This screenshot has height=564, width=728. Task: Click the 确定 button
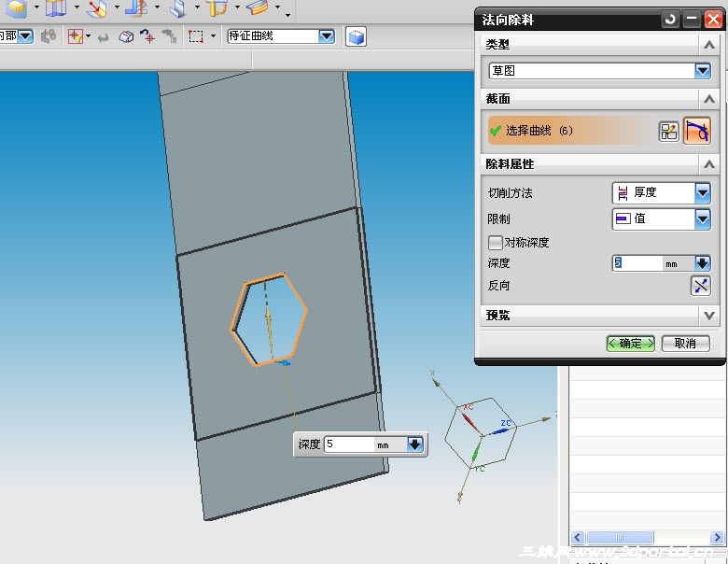(631, 344)
